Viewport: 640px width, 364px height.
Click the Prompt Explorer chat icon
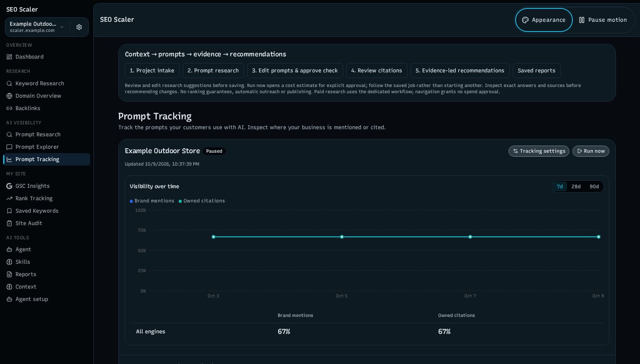pos(9,147)
